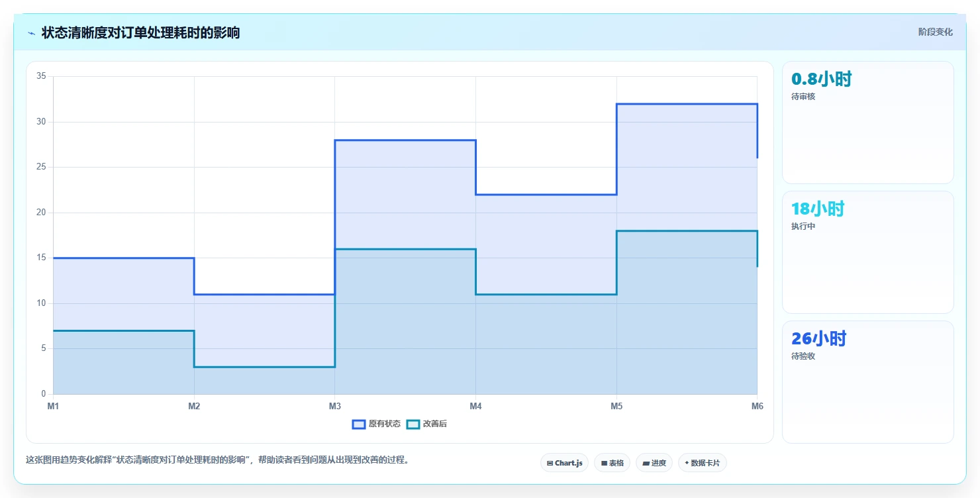
Task: Select the Chart.js tag chip
Action: pyautogui.click(x=564, y=463)
